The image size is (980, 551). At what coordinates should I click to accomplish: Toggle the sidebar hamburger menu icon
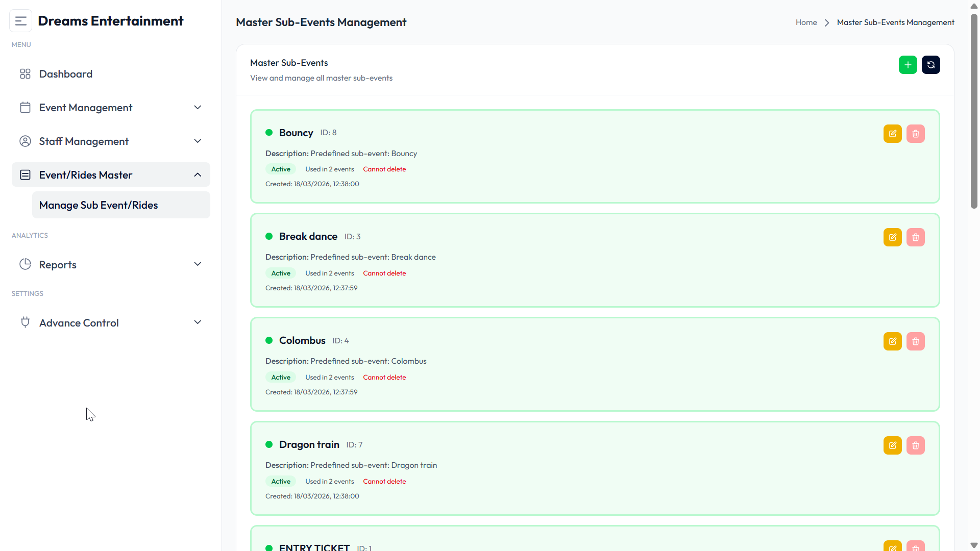click(x=20, y=21)
